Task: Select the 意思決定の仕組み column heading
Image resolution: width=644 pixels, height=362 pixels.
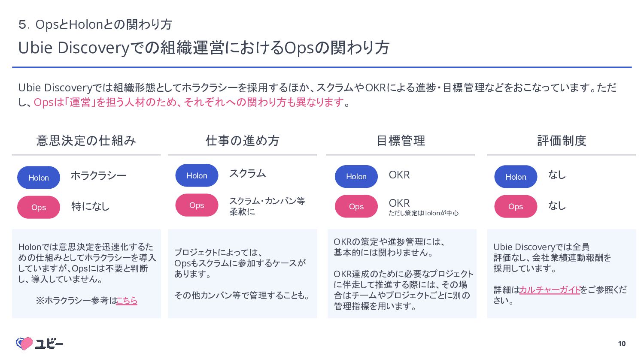Action: point(86,141)
